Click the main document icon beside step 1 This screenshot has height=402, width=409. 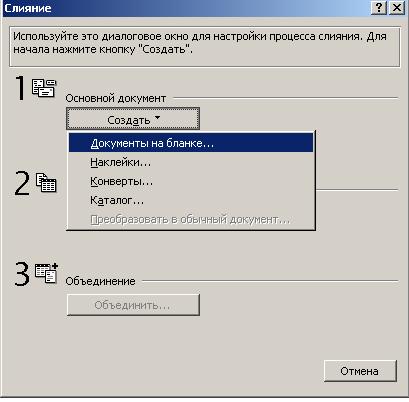tap(44, 88)
